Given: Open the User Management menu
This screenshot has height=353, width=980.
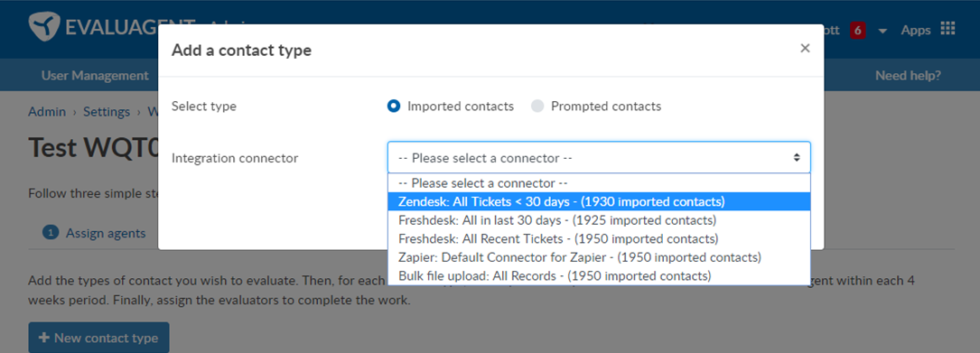Looking at the screenshot, I should pos(95,76).
